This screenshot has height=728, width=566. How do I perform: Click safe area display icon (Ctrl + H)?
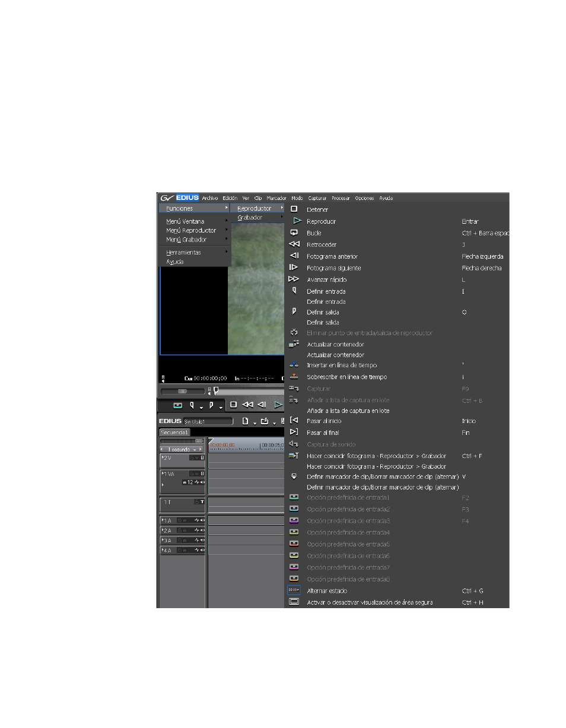point(294,602)
